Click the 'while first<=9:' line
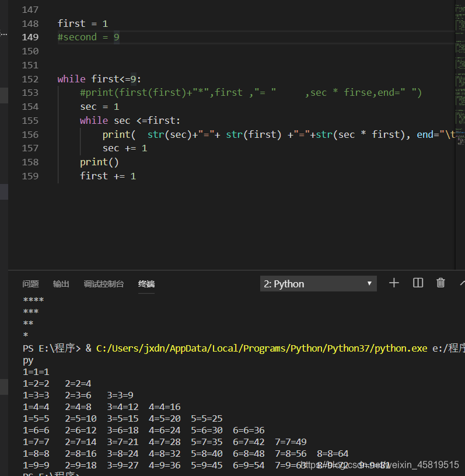Image resolution: width=465 pixels, height=476 pixels. tap(99, 79)
